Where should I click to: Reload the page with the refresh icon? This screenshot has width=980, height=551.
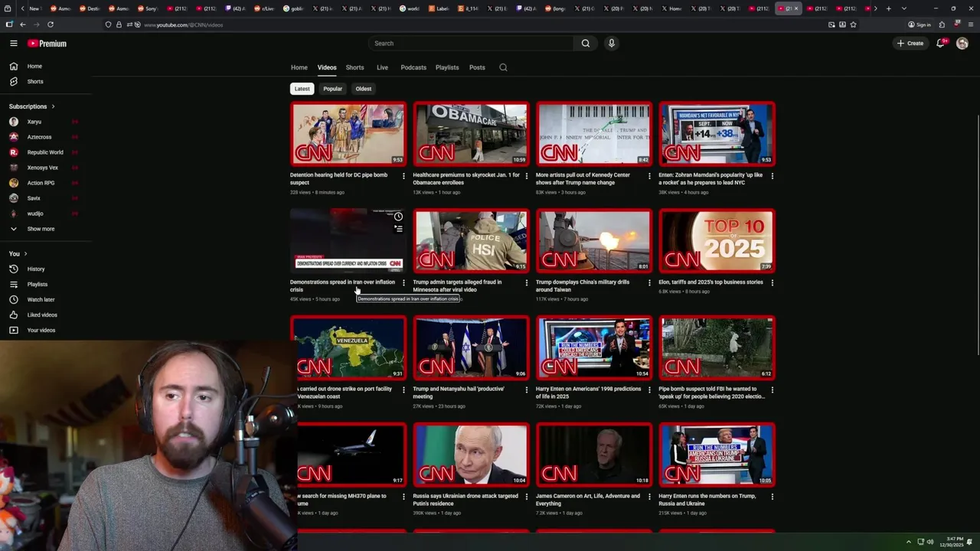click(51, 24)
